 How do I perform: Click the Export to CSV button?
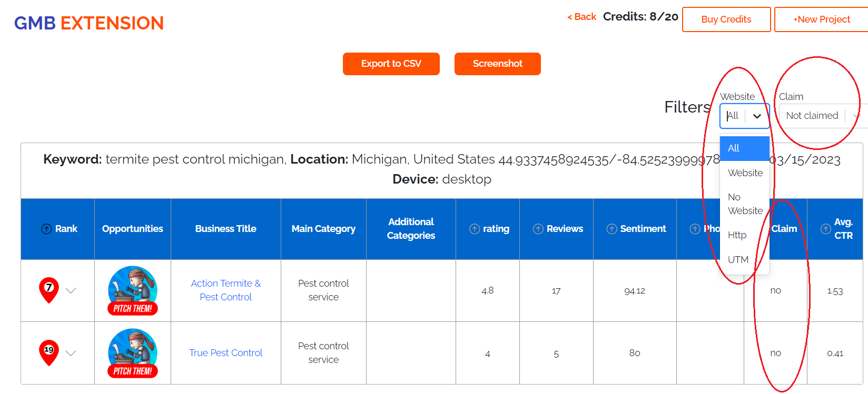[391, 64]
